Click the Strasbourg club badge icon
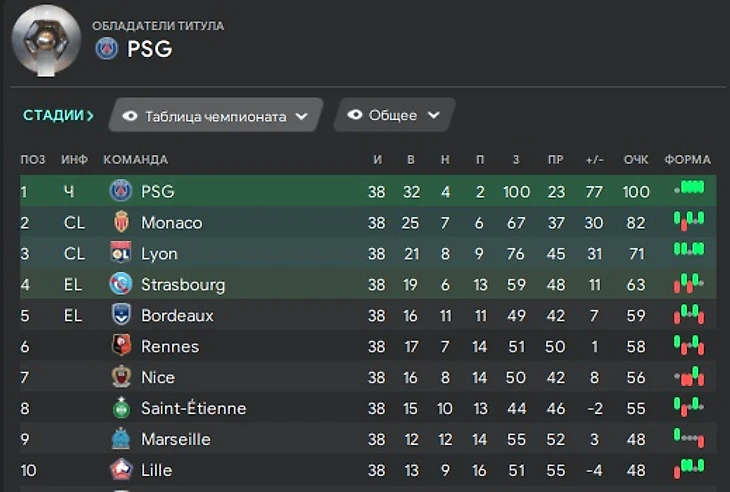730x492 pixels. point(121,284)
